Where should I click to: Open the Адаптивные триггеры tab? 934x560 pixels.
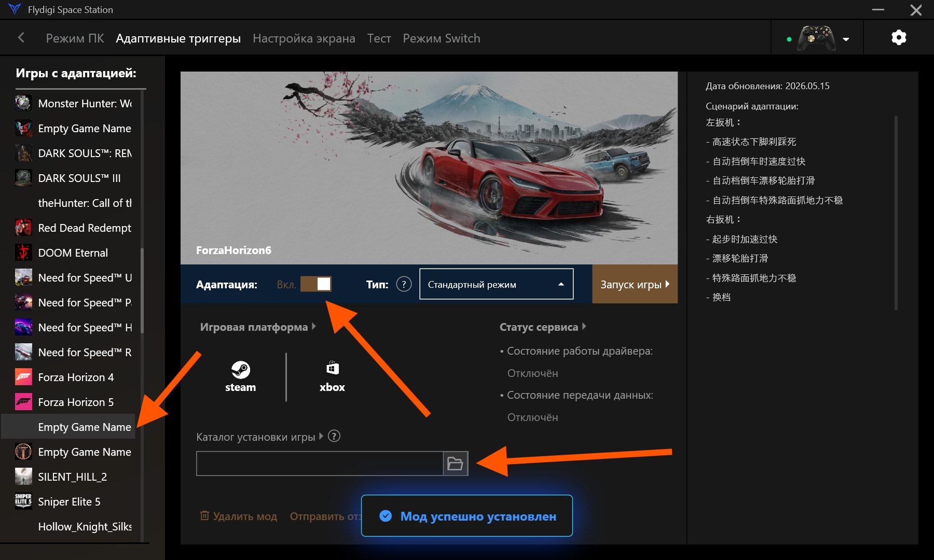(178, 38)
